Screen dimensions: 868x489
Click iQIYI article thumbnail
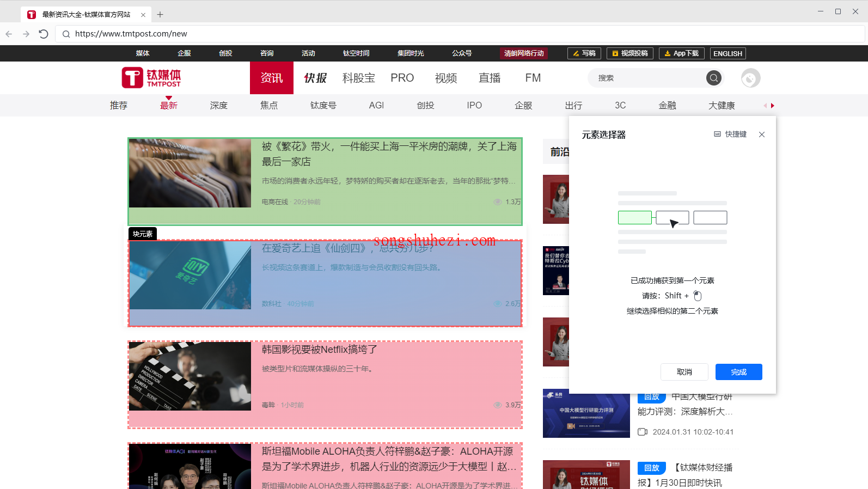coord(190,275)
